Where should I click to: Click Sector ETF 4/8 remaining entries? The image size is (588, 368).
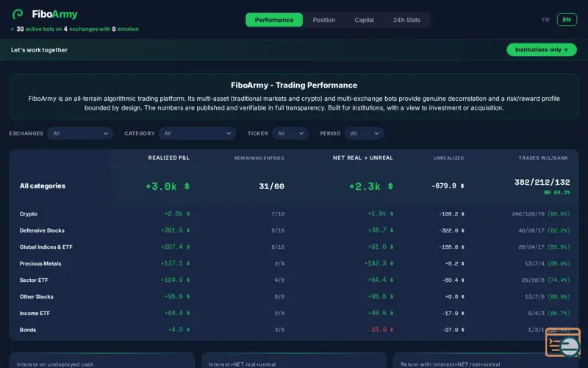(279, 280)
